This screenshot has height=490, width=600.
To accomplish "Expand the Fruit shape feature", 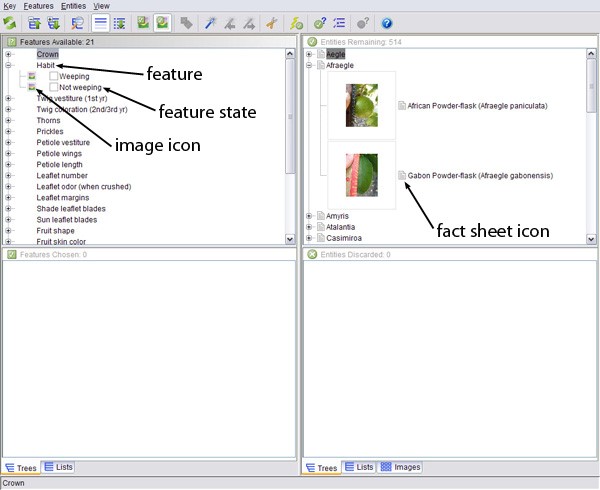I will [x=9, y=231].
